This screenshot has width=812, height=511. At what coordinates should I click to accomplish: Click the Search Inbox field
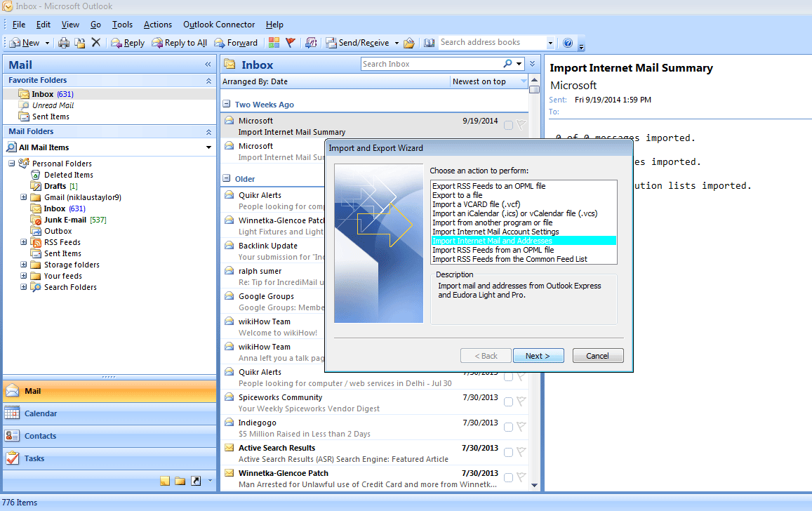[431, 64]
